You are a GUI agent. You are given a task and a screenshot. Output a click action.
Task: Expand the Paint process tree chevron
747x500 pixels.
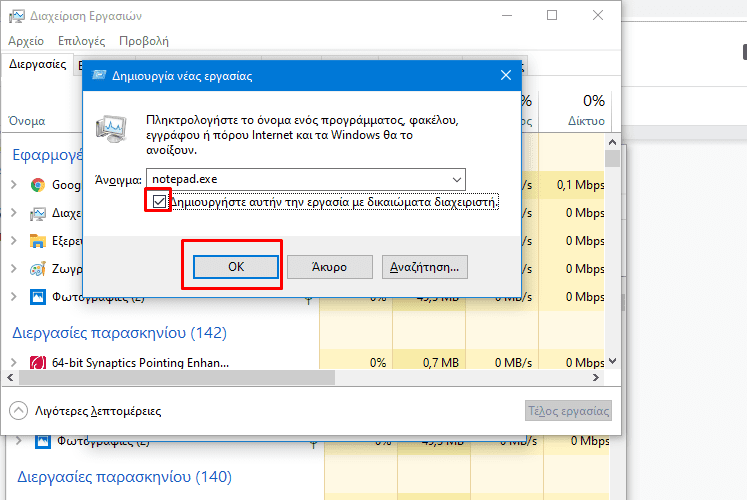pos(14,269)
